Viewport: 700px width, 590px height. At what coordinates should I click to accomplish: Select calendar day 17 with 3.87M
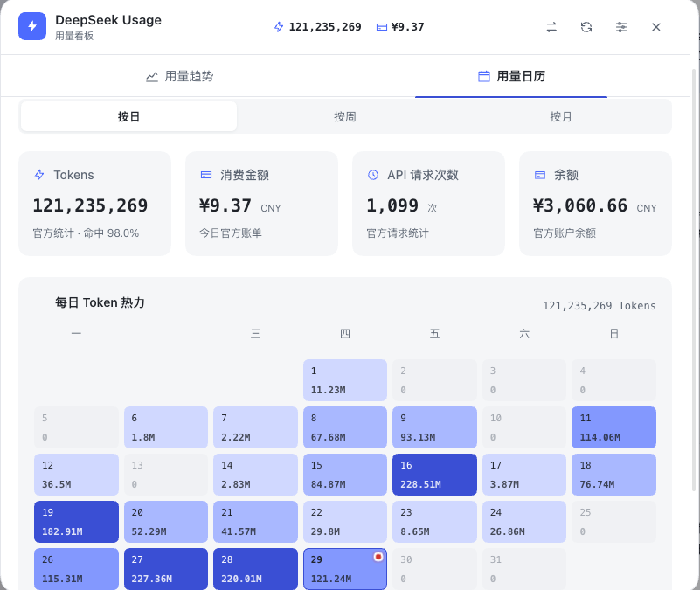click(524, 475)
